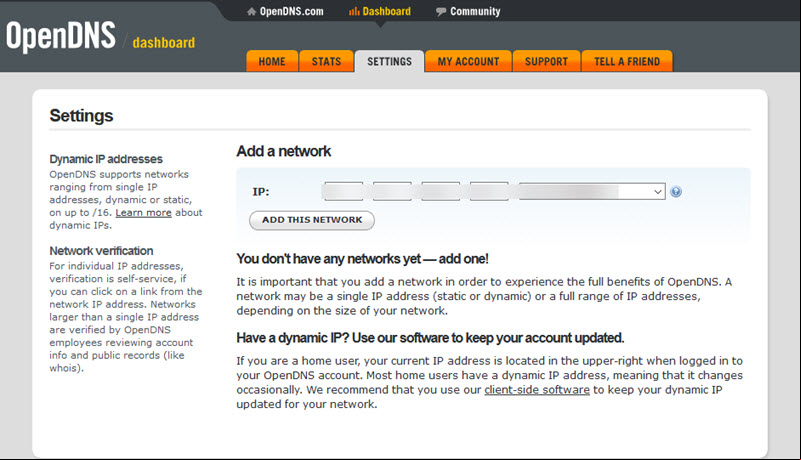Go to the SUPPORT tab

[x=546, y=61]
